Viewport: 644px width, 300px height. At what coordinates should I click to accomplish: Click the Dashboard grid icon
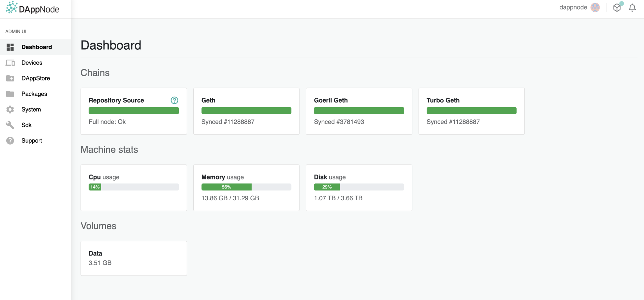pyautogui.click(x=10, y=47)
